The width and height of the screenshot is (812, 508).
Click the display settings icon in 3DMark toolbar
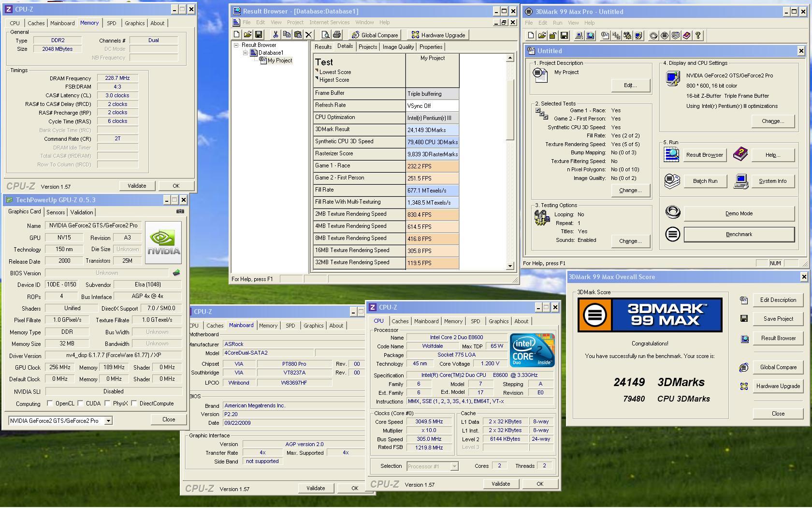coord(638,35)
